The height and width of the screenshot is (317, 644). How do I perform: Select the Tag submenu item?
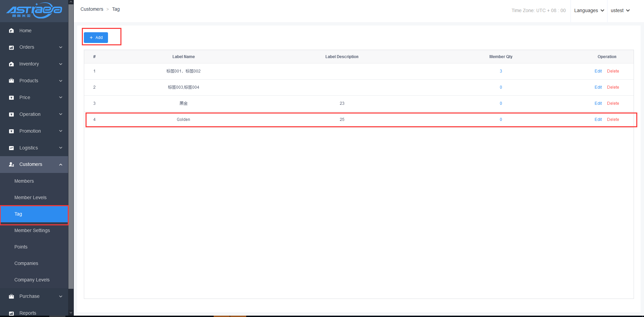tap(18, 214)
